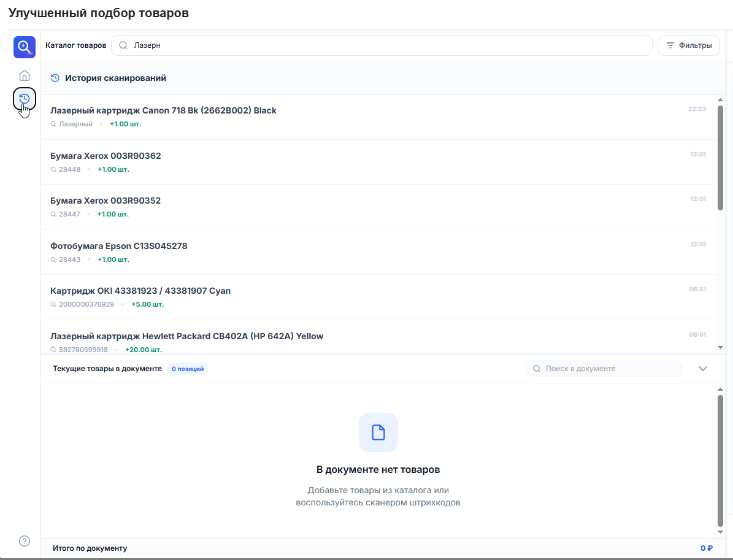Collapse the current document items section
Image resolution: width=733 pixels, height=560 pixels.
702,369
